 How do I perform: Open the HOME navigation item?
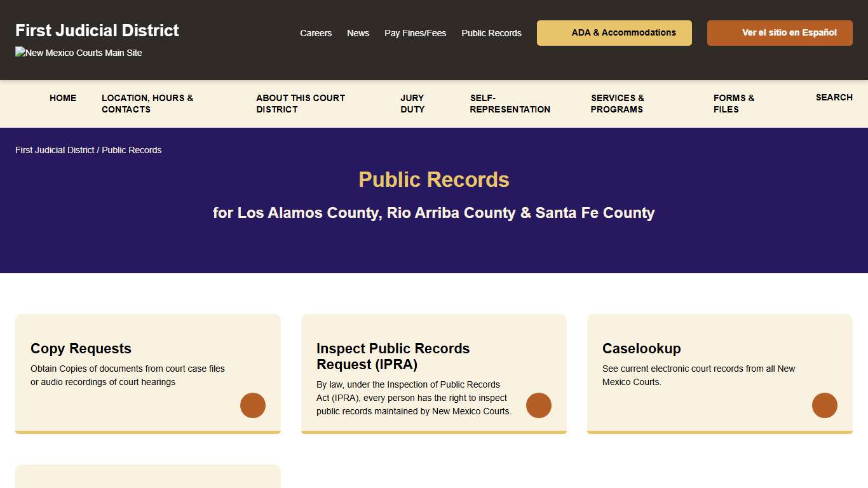[x=63, y=98]
